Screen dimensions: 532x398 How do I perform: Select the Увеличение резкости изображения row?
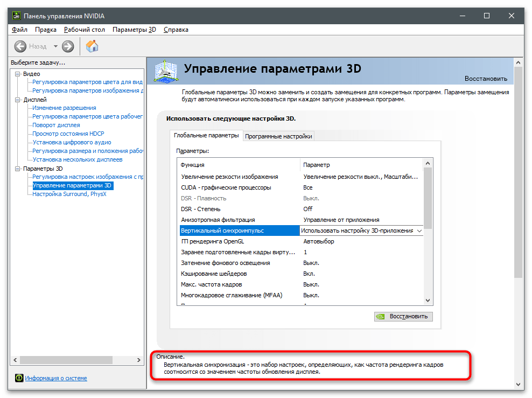point(300,177)
